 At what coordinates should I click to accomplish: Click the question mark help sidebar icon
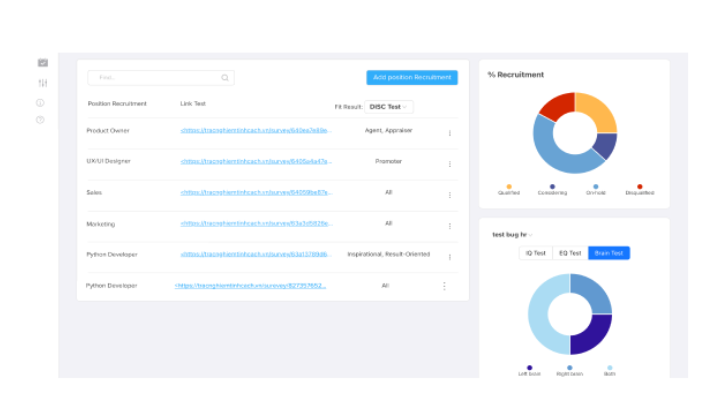40,120
